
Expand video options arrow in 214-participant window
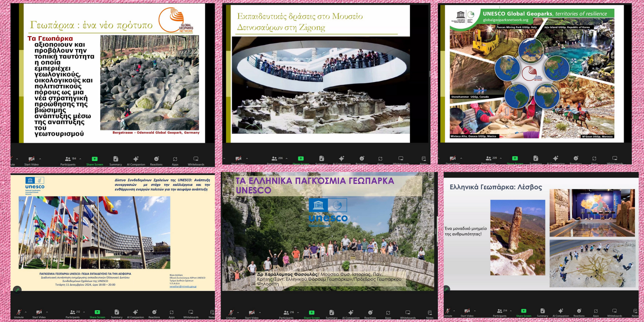coord(474,311)
